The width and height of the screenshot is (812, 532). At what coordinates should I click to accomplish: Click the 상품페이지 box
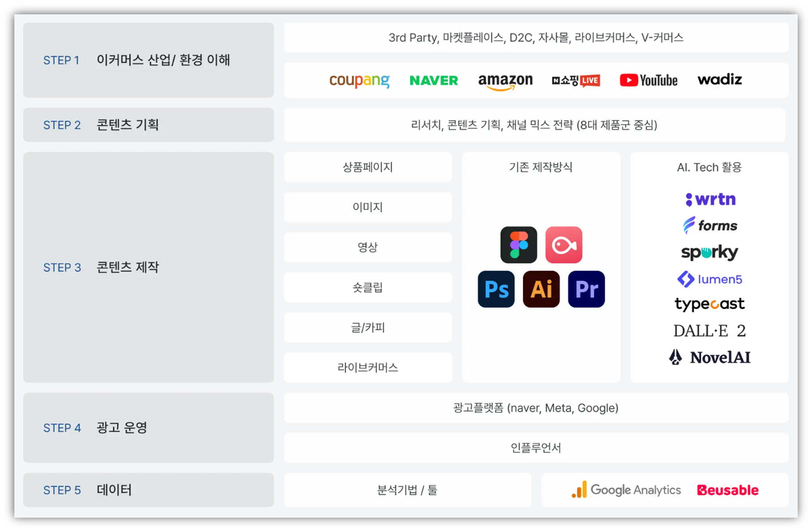point(368,167)
